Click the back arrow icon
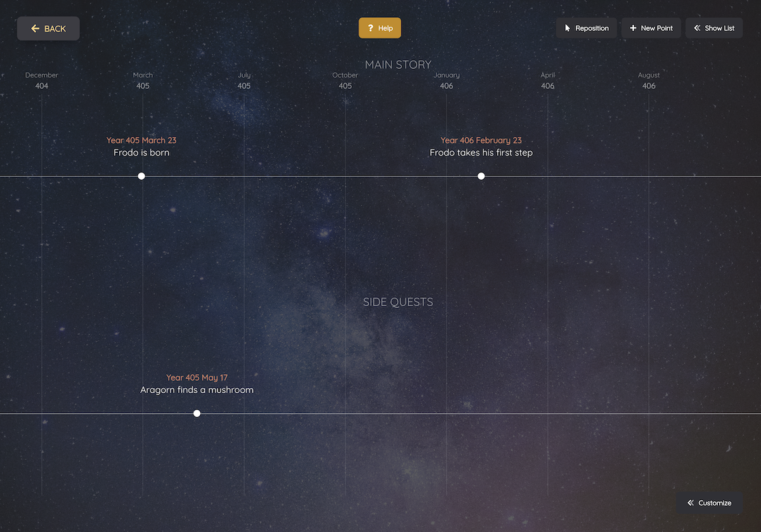The width and height of the screenshot is (761, 532). [x=35, y=28]
